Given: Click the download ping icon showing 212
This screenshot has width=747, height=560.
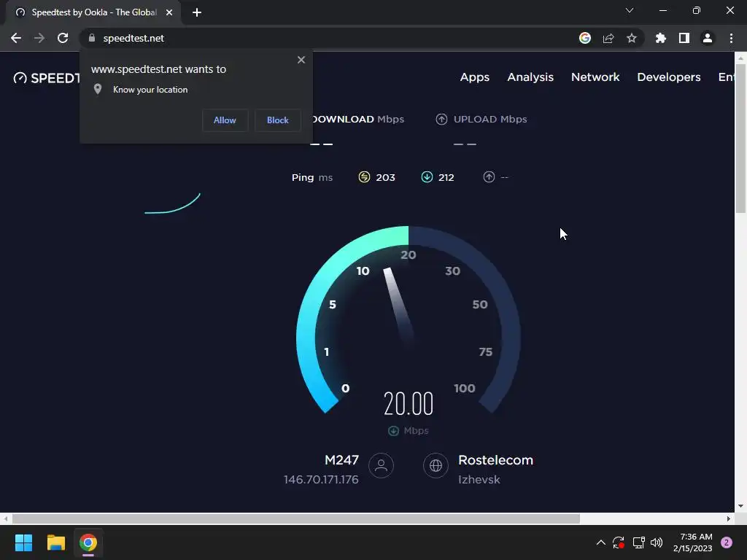Looking at the screenshot, I should 427,177.
